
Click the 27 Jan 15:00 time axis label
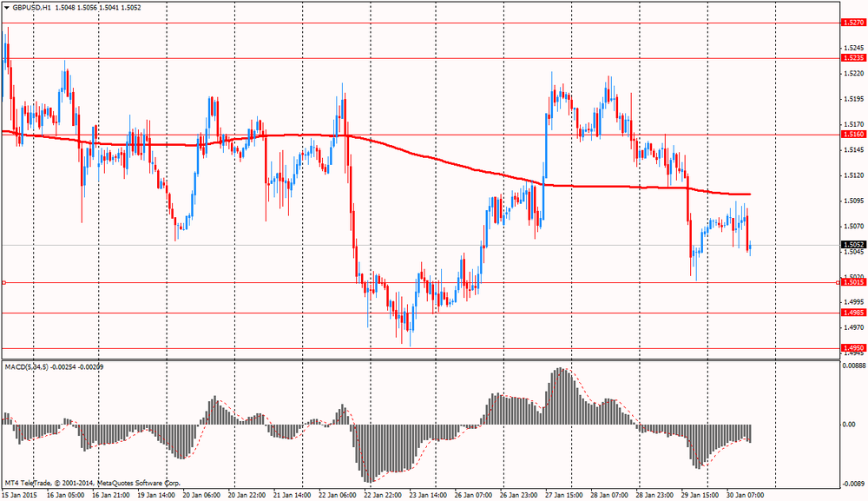[564, 495]
